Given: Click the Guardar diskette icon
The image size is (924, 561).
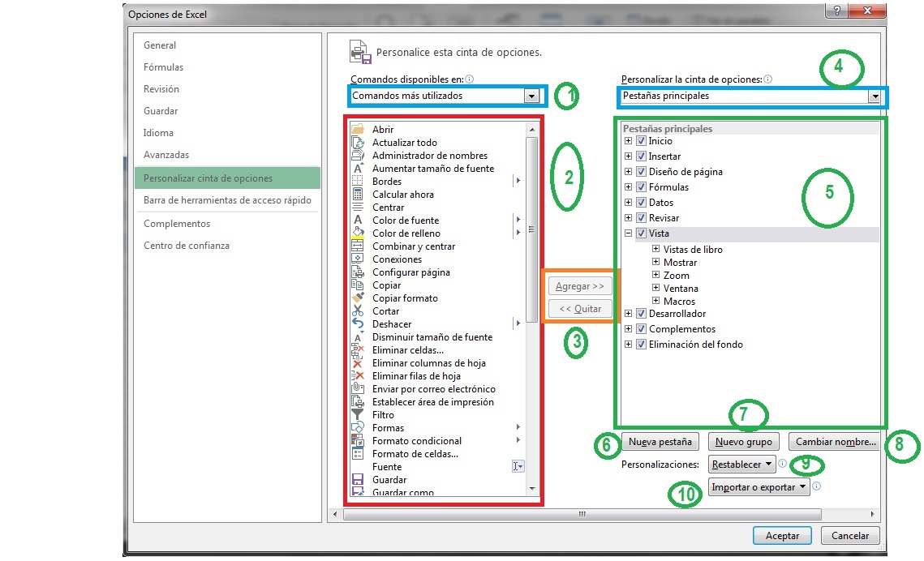Looking at the screenshot, I should coord(358,479).
